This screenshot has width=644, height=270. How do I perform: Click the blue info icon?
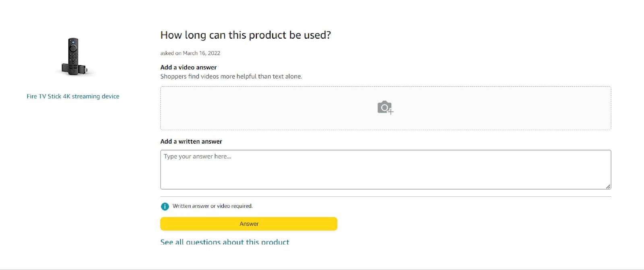pyautogui.click(x=165, y=206)
